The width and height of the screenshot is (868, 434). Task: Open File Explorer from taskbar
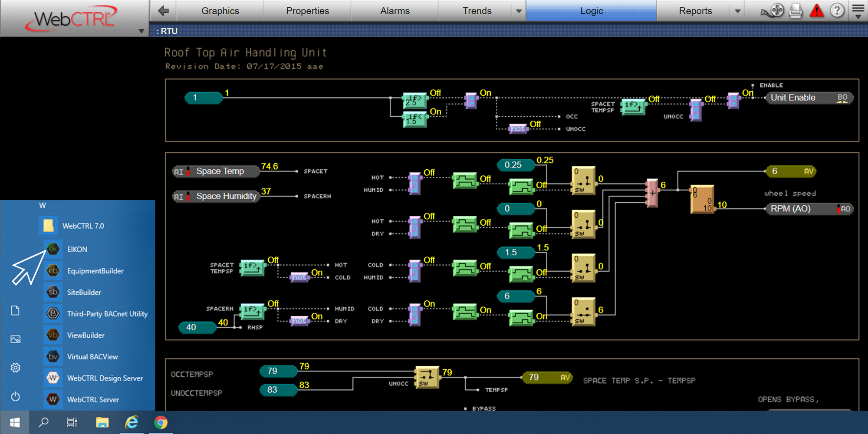[x=102, y=422]
